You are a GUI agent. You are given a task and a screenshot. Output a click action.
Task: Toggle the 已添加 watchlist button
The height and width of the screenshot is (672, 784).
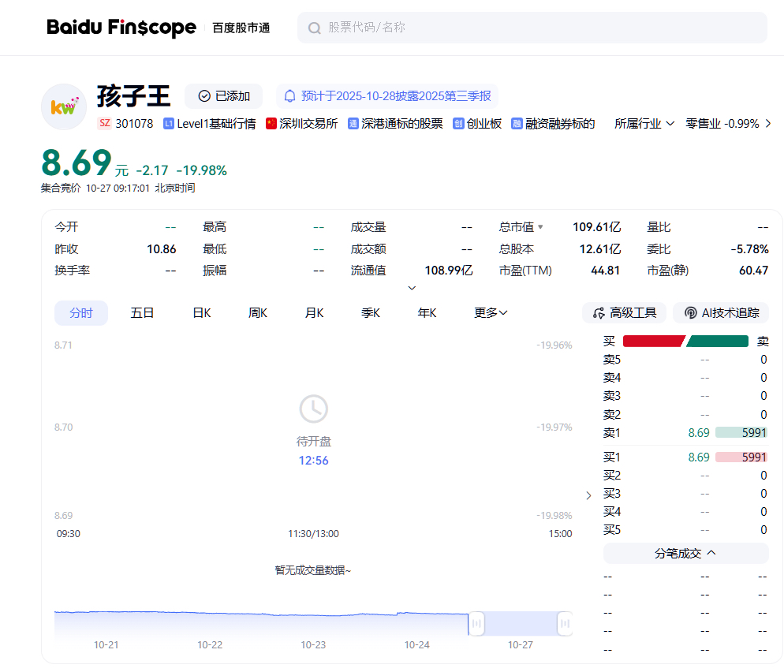click(x=223, y=96)
